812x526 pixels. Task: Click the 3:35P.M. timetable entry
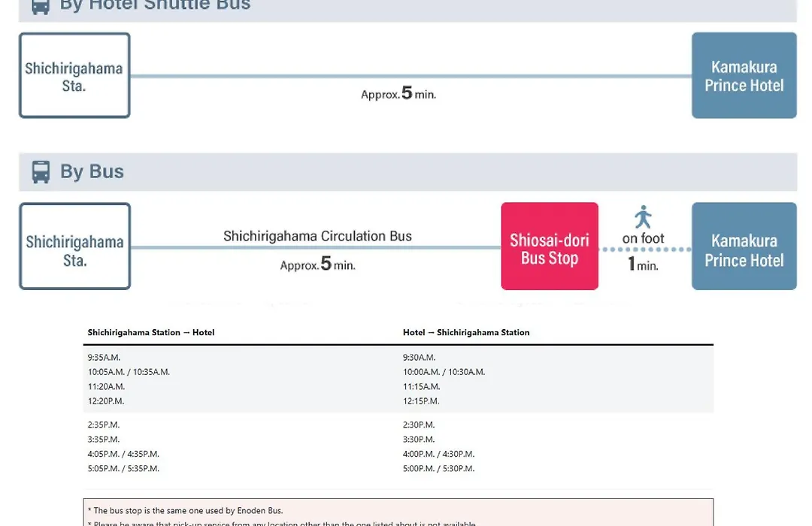click(104, 439)
